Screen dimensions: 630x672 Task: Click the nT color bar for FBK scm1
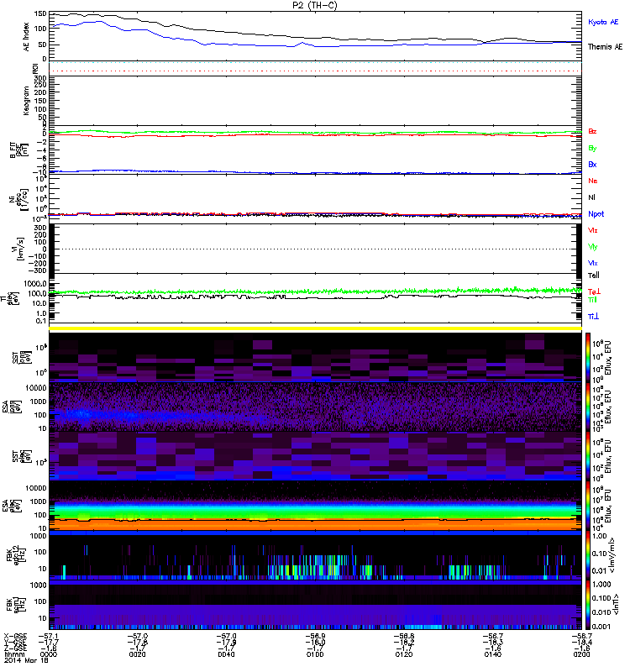pyautogui.click(x=589, y=605)
